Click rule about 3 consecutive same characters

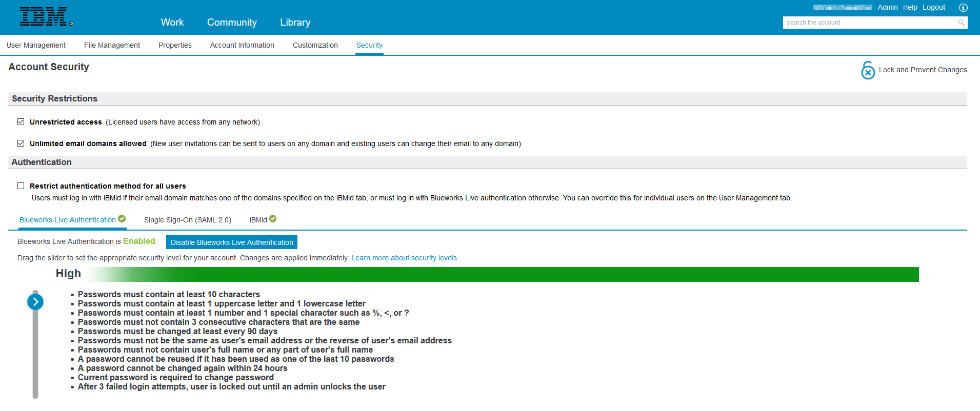[218, 322]
